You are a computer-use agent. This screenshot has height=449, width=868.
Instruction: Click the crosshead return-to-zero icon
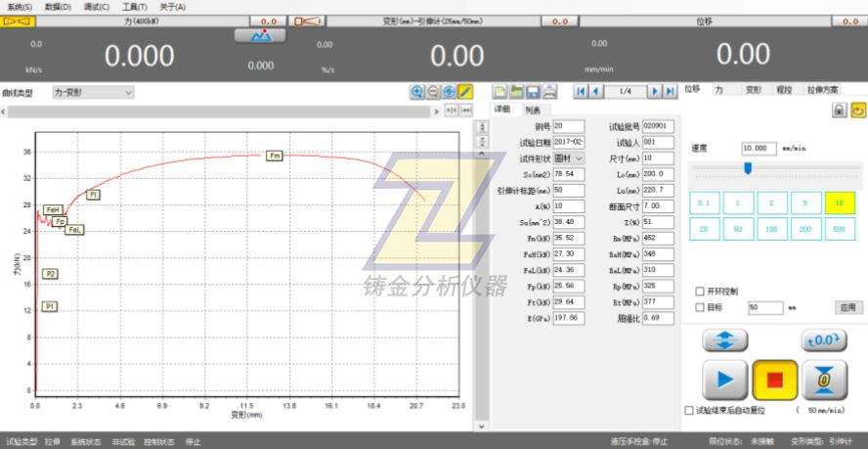tap(823, 380)
